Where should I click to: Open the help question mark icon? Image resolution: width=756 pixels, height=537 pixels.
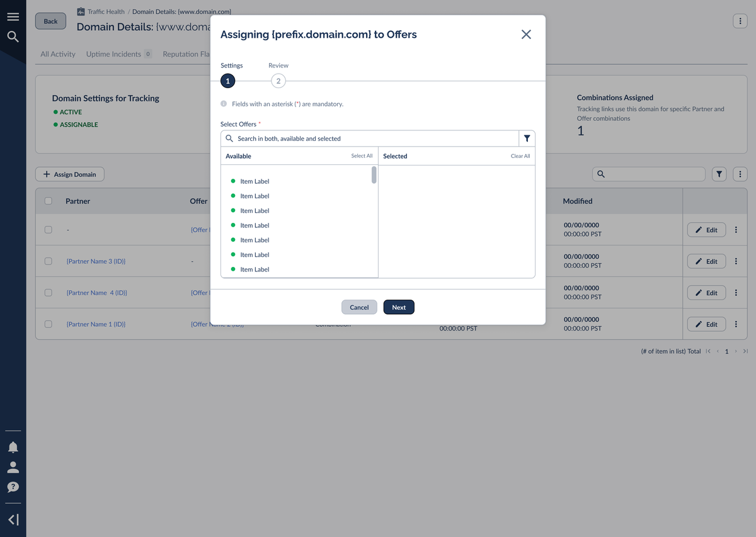click(x=13, y=487)
